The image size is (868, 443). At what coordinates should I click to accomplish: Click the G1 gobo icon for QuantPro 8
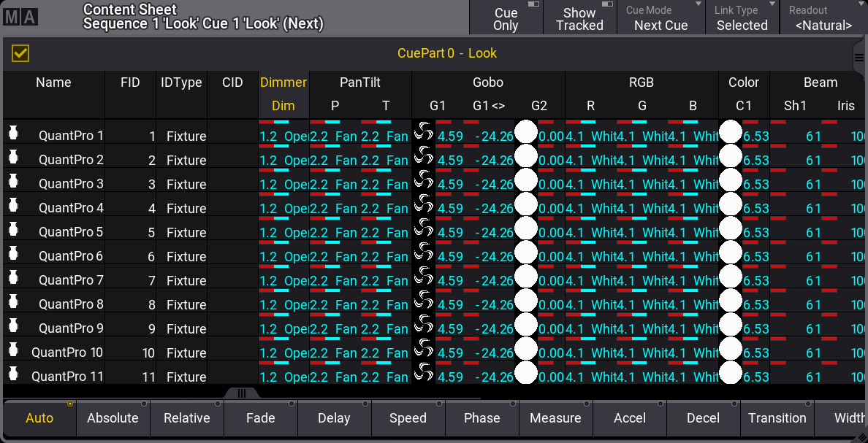click(x=424, y=300)
